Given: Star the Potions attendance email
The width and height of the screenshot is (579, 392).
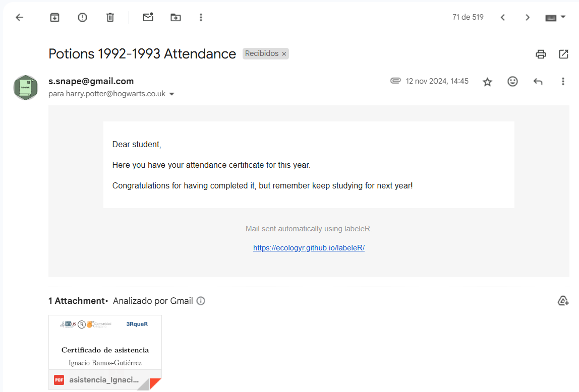Looking at the screenshot, I should tap(487, 82).
